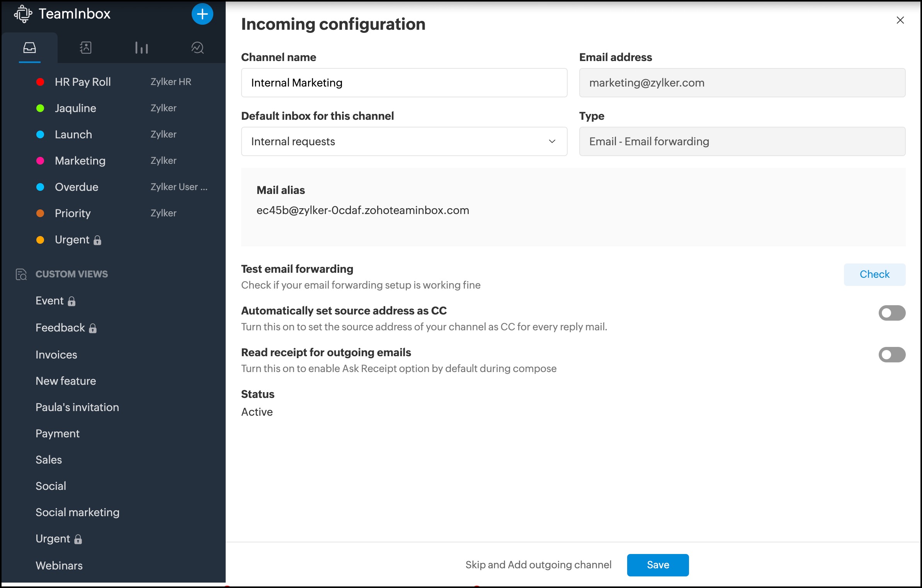The image size is (922, 588).
Task: Open the Default inbox dropdown
Action: point(552,141)
